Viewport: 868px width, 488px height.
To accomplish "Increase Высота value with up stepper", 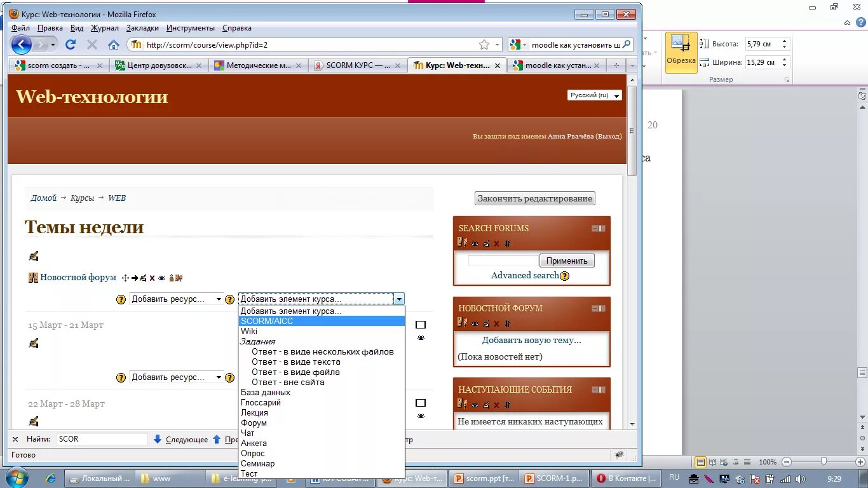I will click(784, 41).
